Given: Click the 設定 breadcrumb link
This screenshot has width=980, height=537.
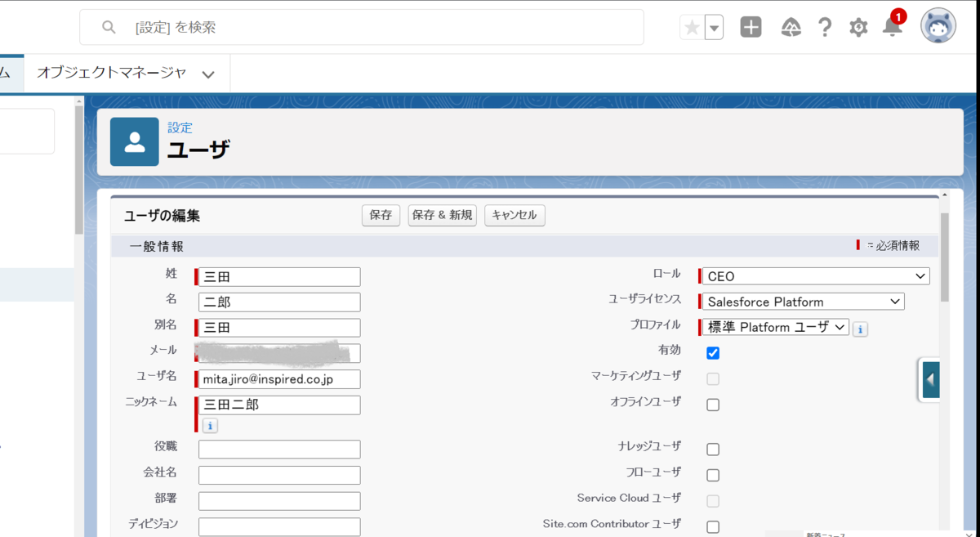Looking at the screenshot, I should [180, 128].
